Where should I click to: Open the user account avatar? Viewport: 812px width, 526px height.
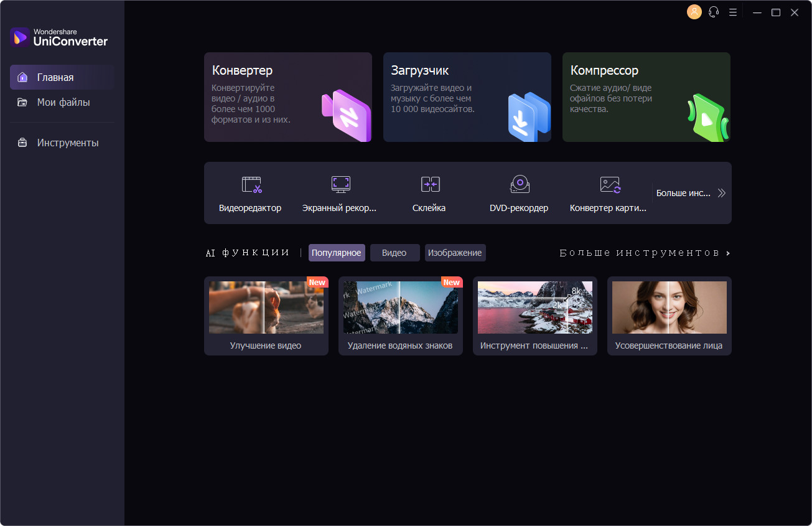694,12
